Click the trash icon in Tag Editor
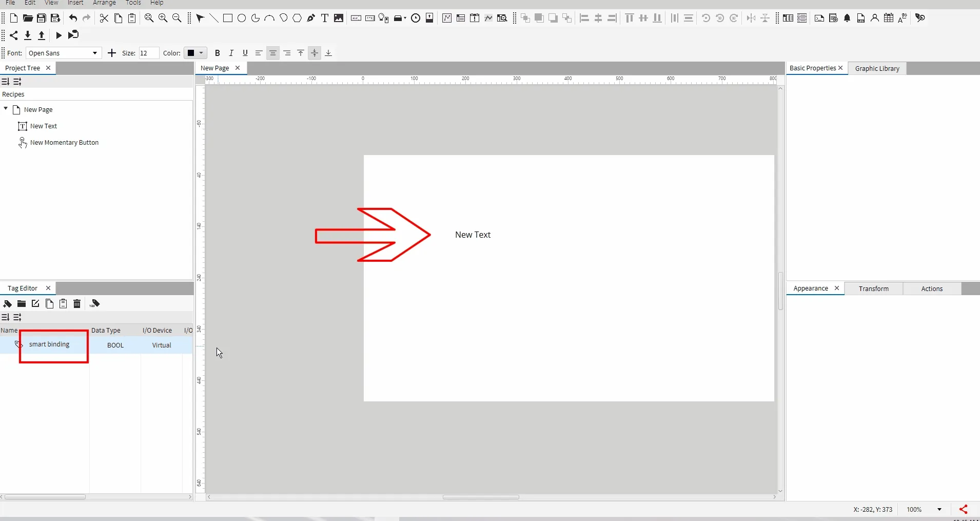This screenshot has width=980, height=521. coord(77,304)
